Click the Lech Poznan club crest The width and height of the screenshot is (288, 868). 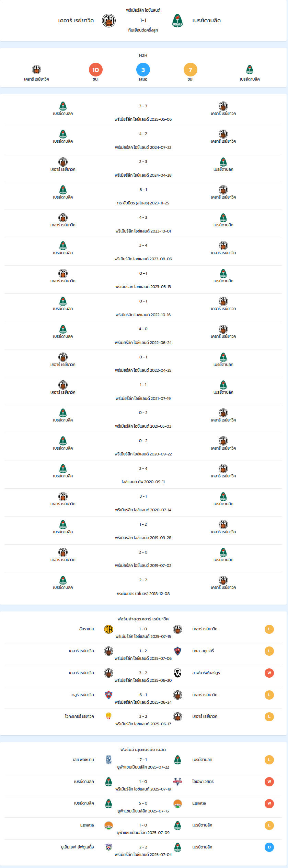pos(108,760)
